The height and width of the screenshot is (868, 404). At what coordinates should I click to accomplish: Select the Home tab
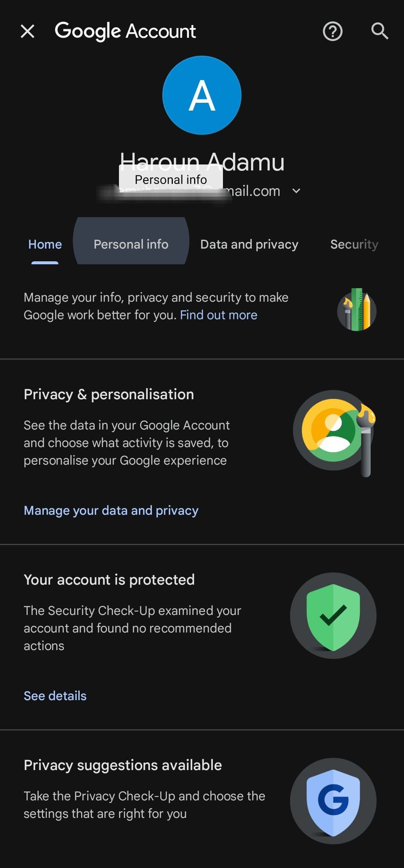coord(45,244)
